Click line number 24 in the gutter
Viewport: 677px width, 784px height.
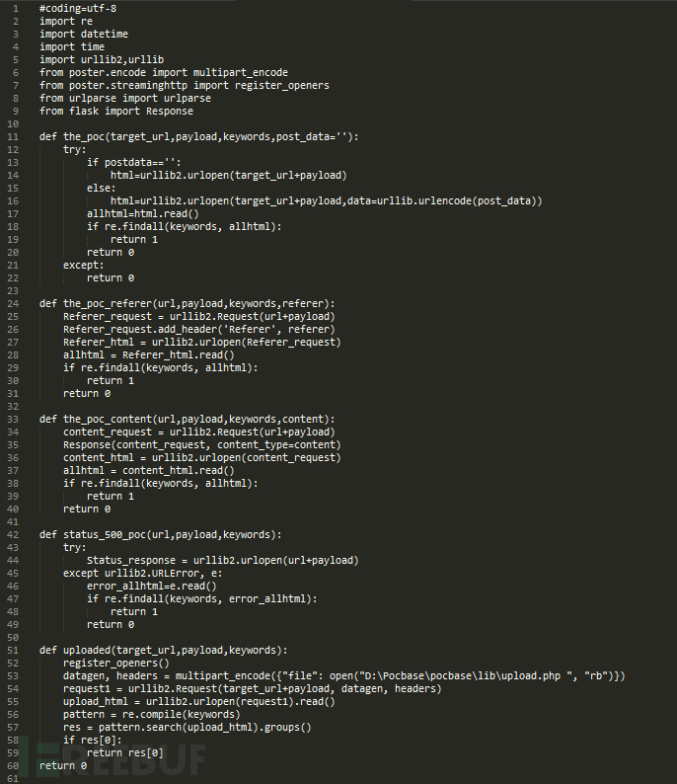click(13, 304)
